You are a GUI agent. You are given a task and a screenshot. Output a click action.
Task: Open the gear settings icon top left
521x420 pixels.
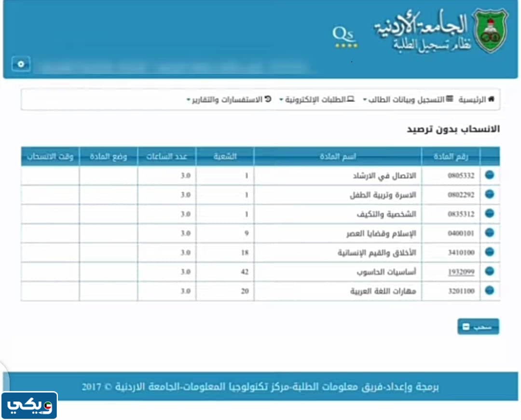20,63
